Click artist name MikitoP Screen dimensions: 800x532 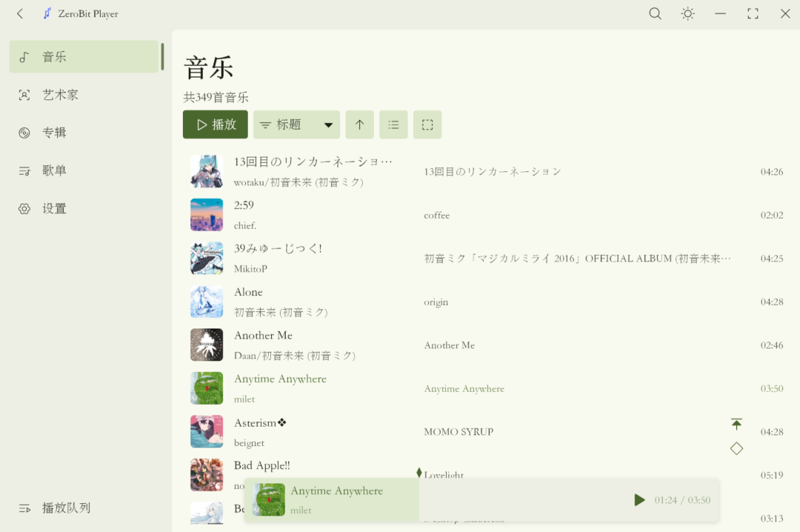click(x=250, y=268)
